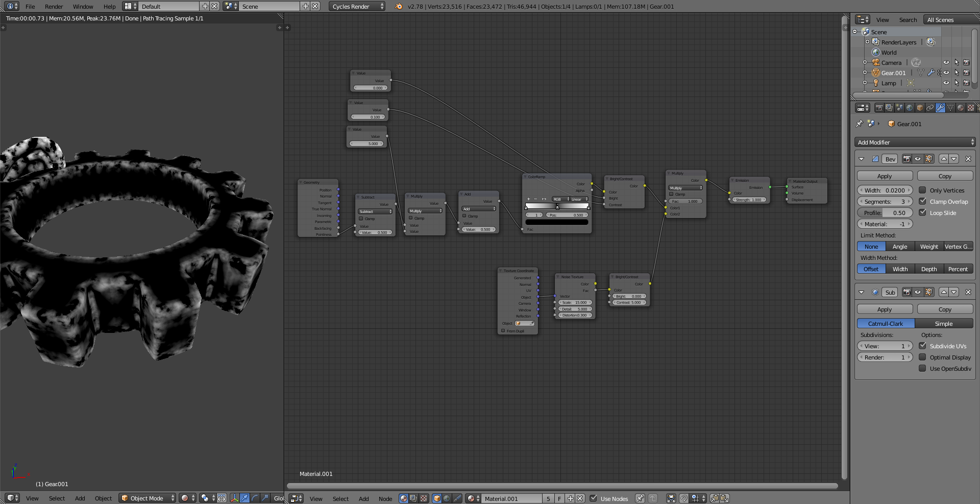
Task: Move Subsurf modifier down in stack
Action: tap(954, 292)
